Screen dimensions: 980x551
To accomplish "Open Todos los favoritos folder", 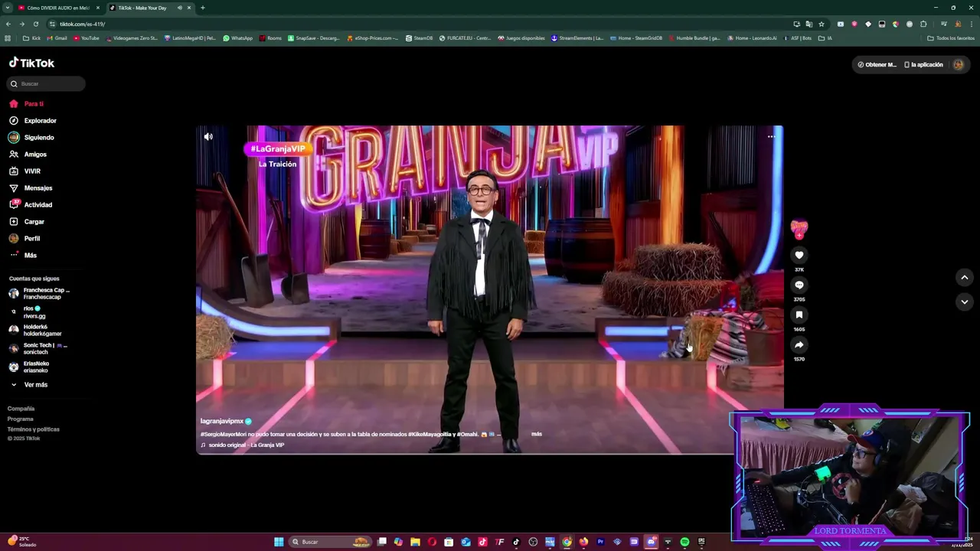I will coord(951,38).
